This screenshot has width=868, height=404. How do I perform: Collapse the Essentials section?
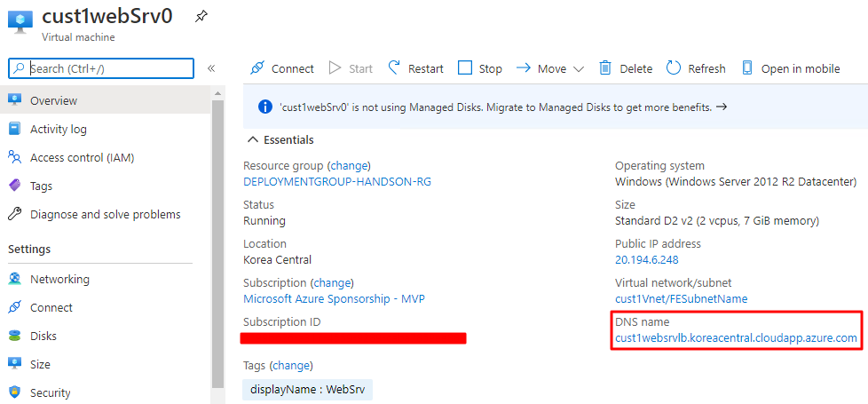coord(253,140)
